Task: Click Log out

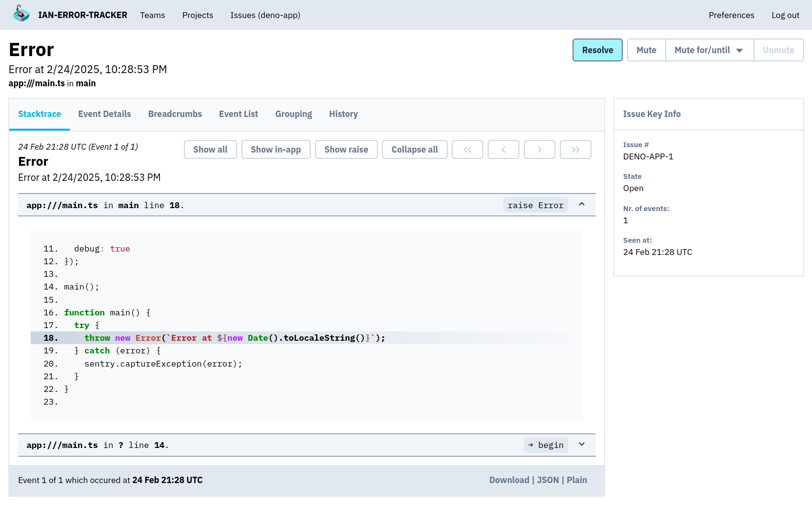Action: [785, 15]
